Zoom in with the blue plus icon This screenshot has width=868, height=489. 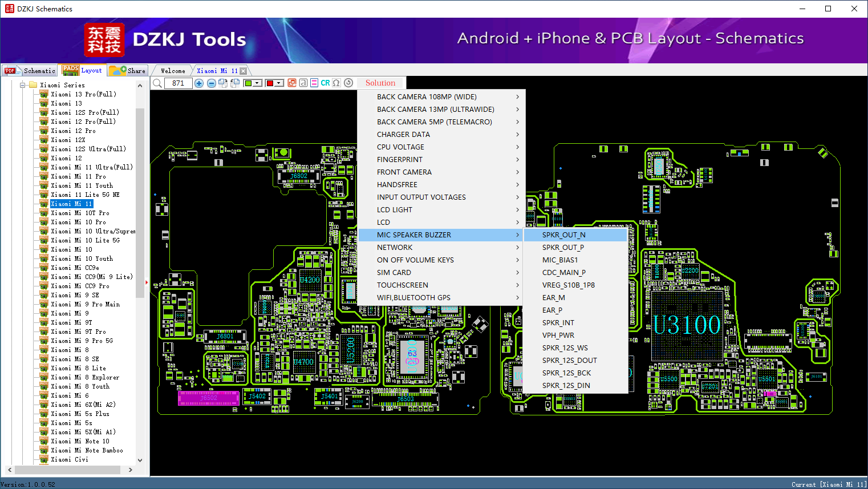[x=199, y=83]
